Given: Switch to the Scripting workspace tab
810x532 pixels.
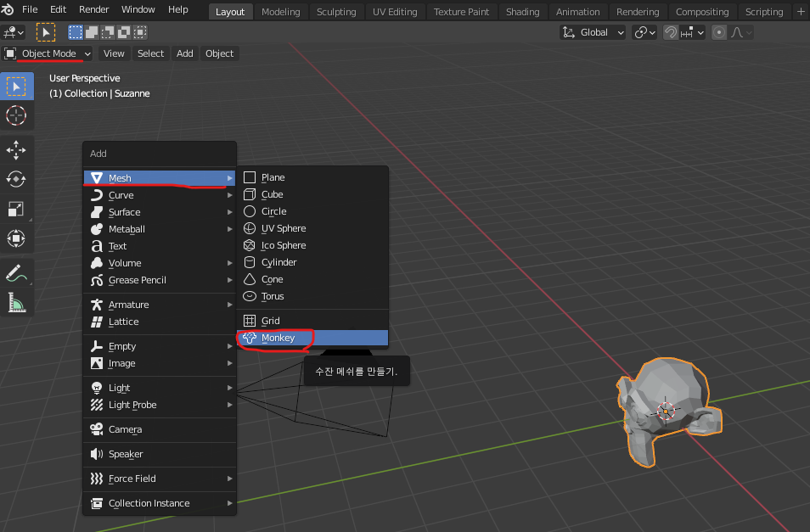Looking at the screenshot, I should pos(764,12).
